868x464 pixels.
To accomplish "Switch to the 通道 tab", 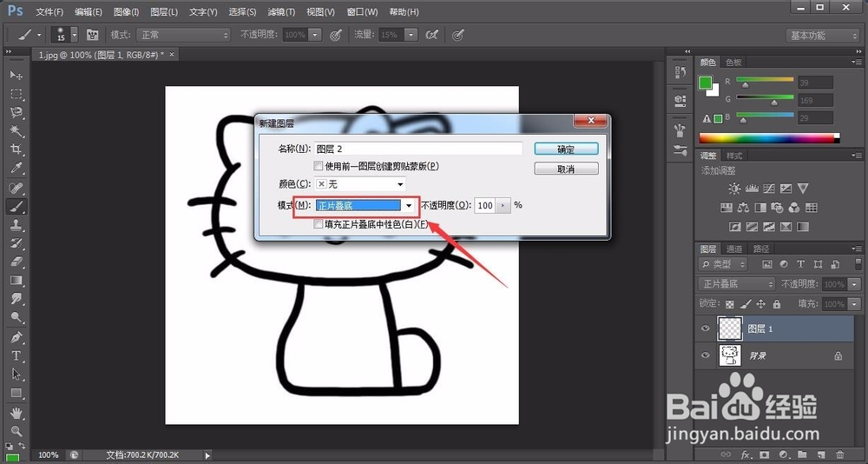I will (x=734, y=249).
